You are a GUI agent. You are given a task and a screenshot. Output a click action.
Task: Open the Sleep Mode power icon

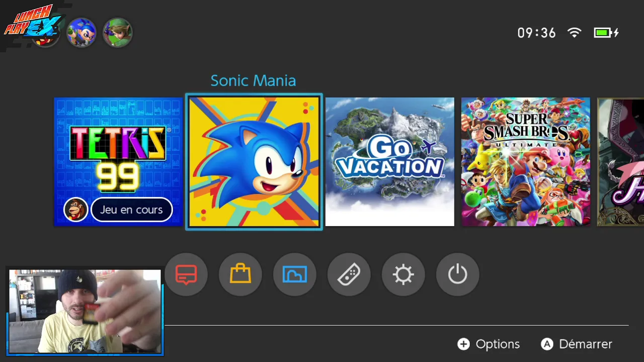coord(458,275)
